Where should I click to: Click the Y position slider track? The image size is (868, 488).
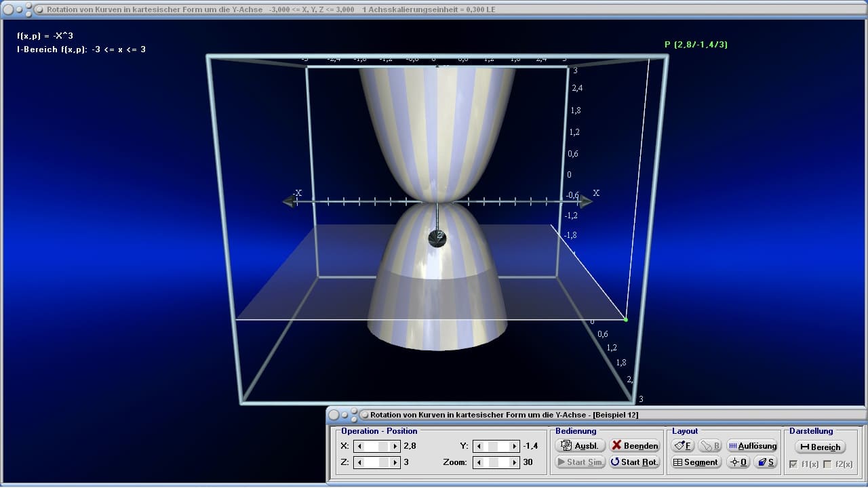click(497, 446)
